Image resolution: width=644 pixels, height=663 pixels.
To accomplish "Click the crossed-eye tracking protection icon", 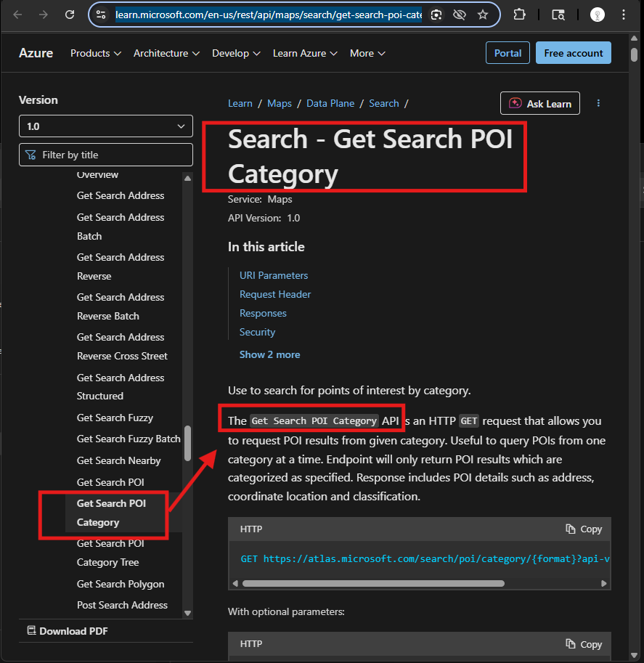I will (459, 15).
